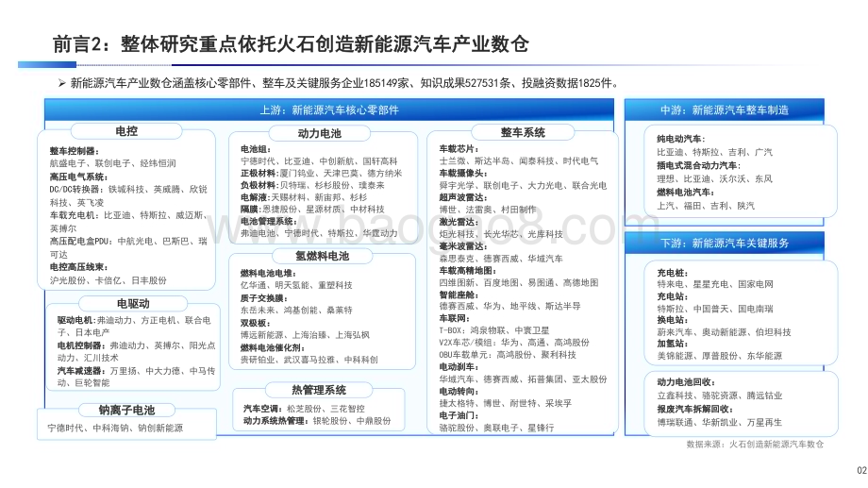The image size is (868, 488).
Task: Select the 电解液 line
Action: (304, 197)
